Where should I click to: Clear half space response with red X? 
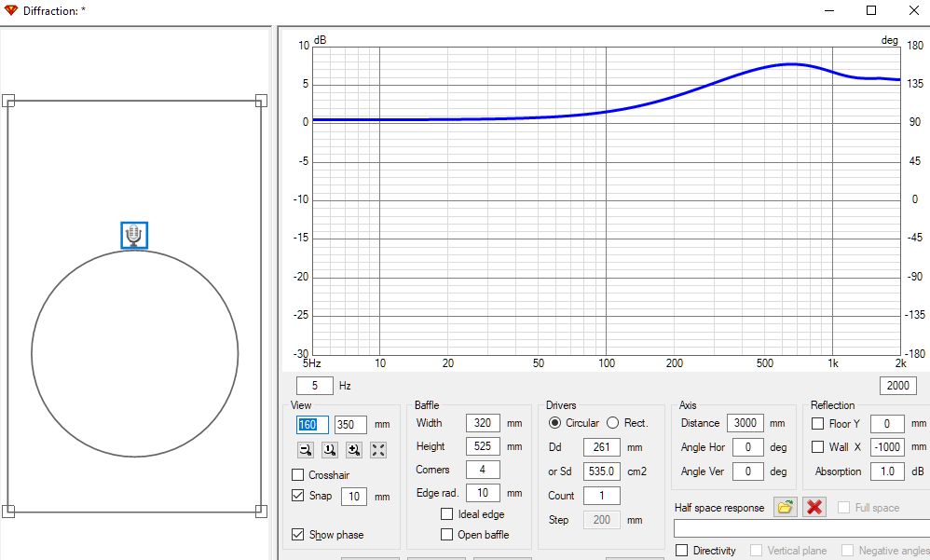click(x=814, y=507)
